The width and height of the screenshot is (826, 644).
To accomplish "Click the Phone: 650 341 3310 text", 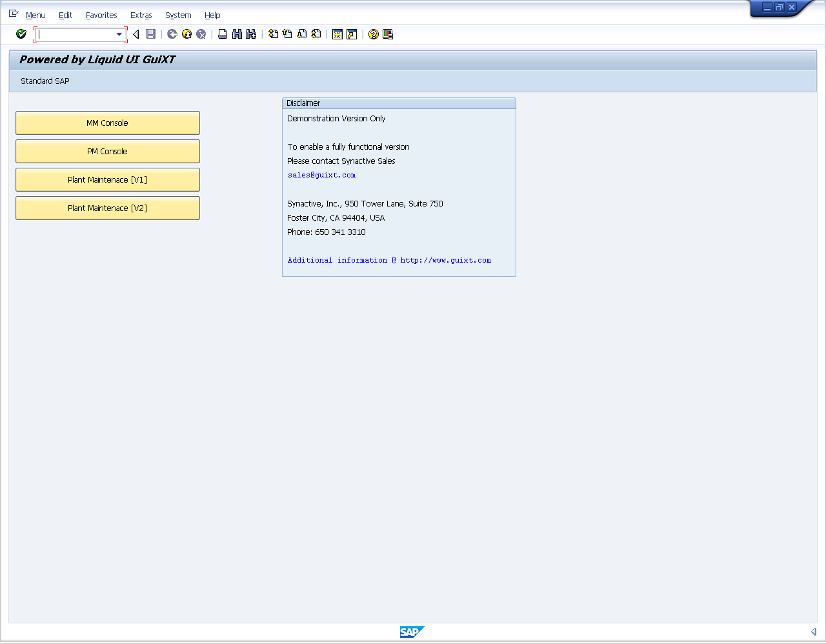I will [x=327, y=232].
